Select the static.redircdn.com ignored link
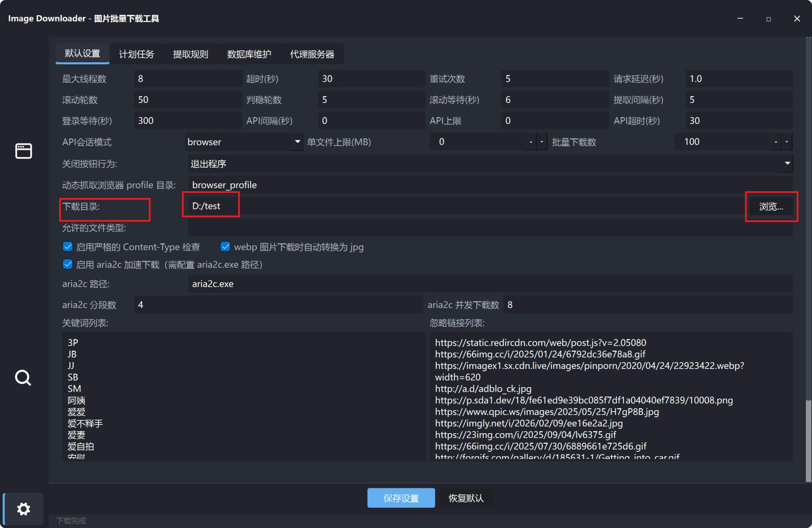812x528 pixels. point(540,343)
